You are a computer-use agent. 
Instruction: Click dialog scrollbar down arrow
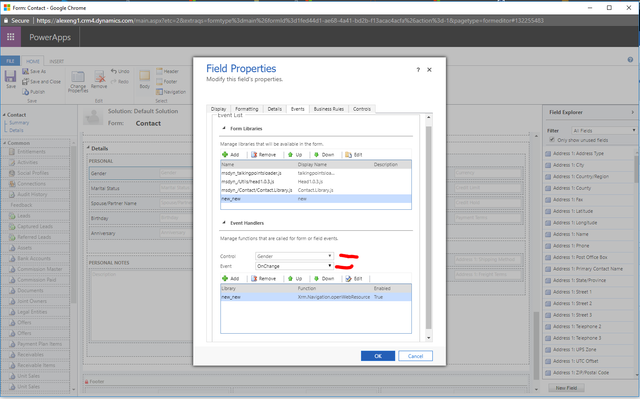(x=429, y=338)
